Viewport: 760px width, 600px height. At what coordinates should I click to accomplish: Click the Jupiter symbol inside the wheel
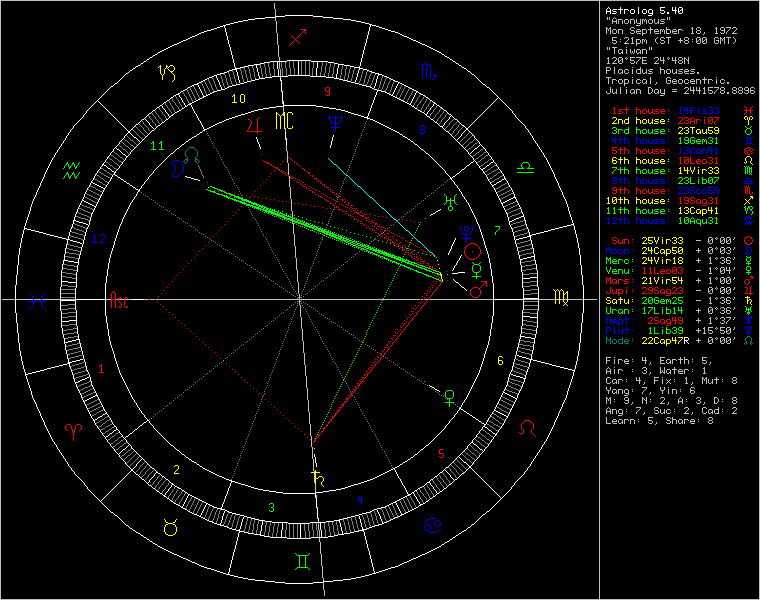[x=254, y=125]
